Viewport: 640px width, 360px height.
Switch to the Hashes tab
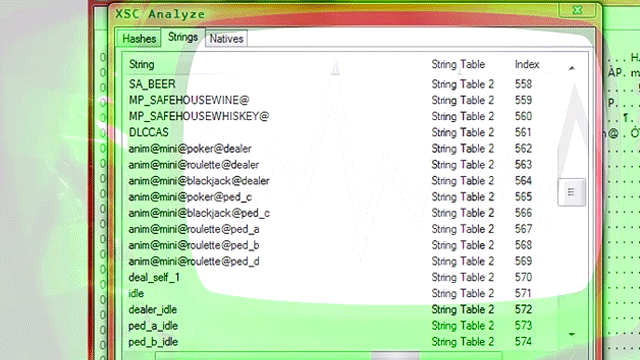139,39
